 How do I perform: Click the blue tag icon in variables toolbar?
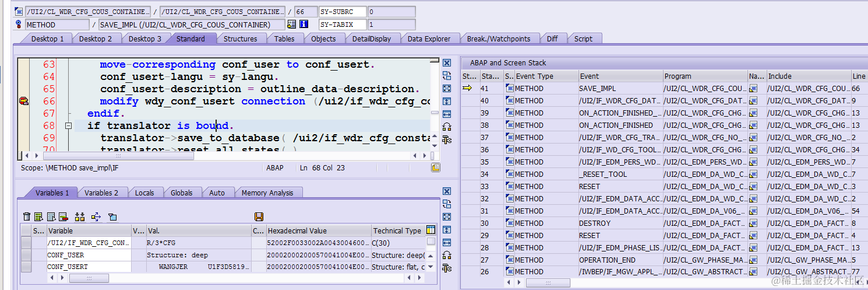[x=112, y=216]
